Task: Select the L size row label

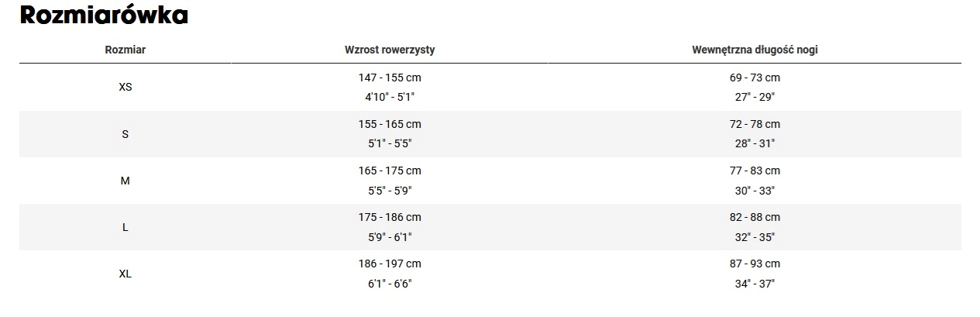Action: (126, 227)
